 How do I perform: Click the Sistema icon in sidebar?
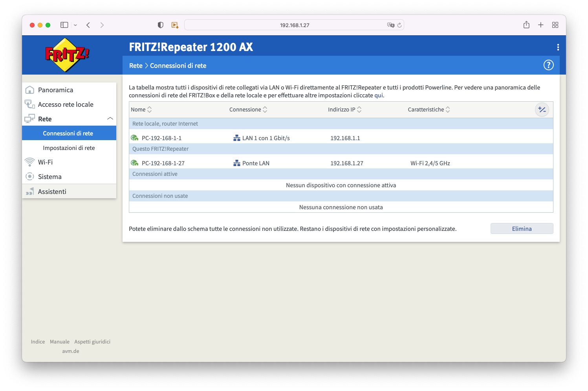tap(29, 177)
